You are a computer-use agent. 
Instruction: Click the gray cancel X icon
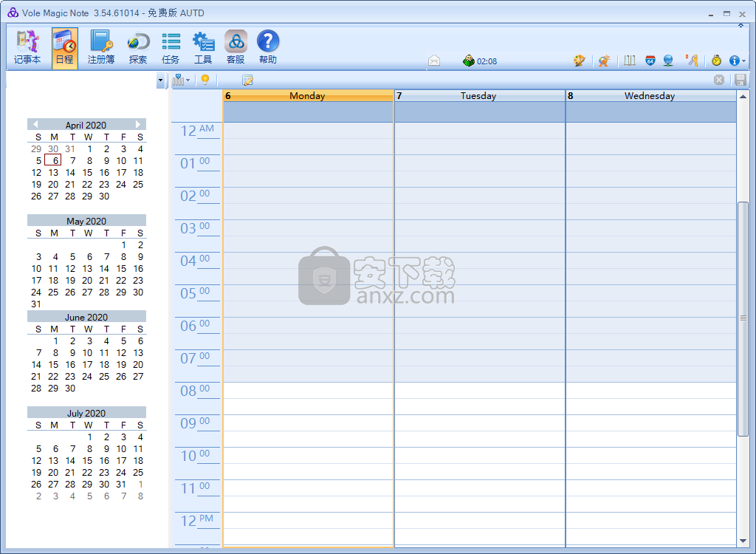click(719, 80)
